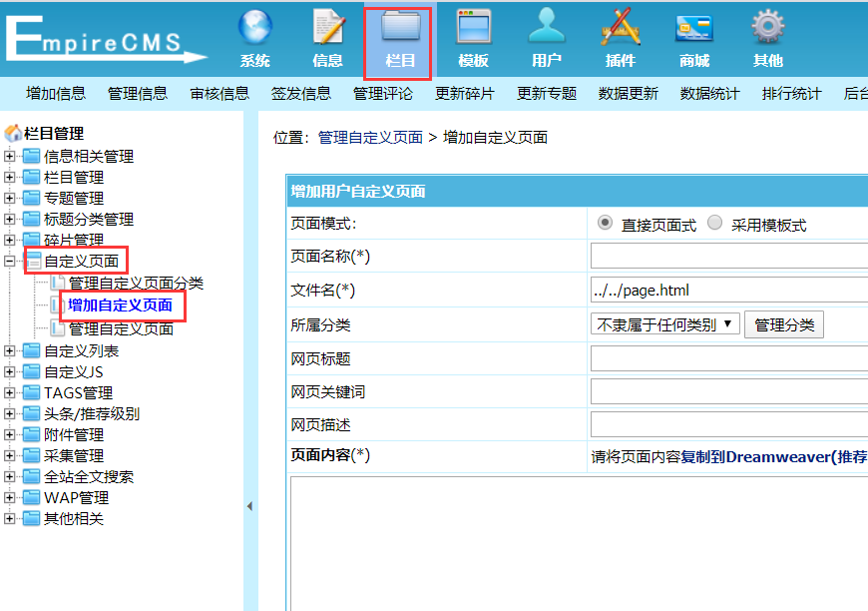Open the 系统 globe icon
Viewport: 868px width, 611px height.
(x=254, y=27)
